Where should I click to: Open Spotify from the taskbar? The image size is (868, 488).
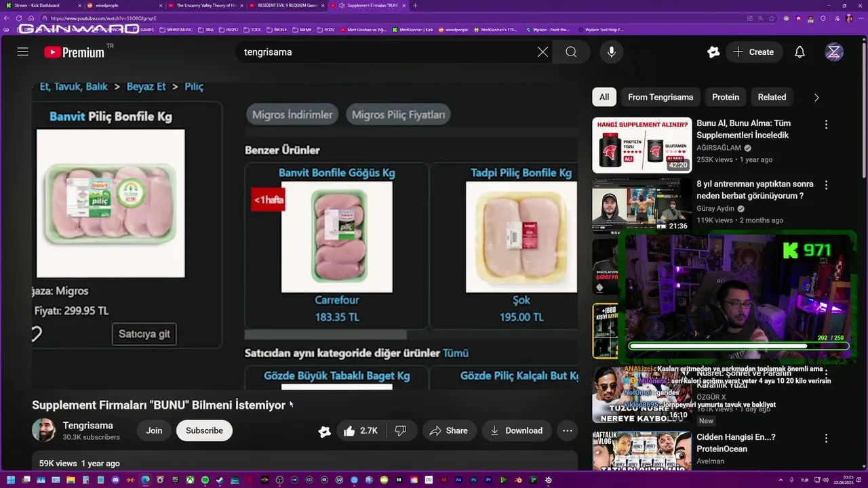pos(205,480)
